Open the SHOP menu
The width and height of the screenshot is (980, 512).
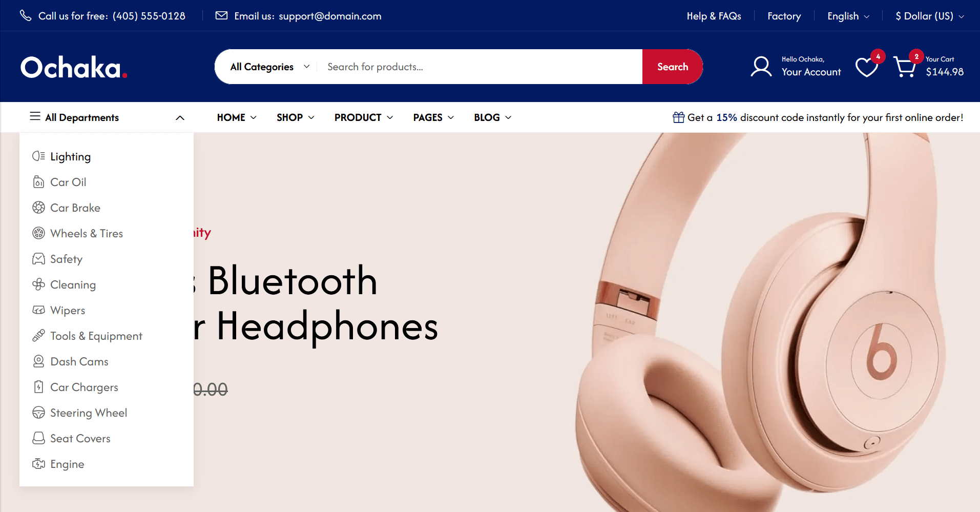coord(296,117)
